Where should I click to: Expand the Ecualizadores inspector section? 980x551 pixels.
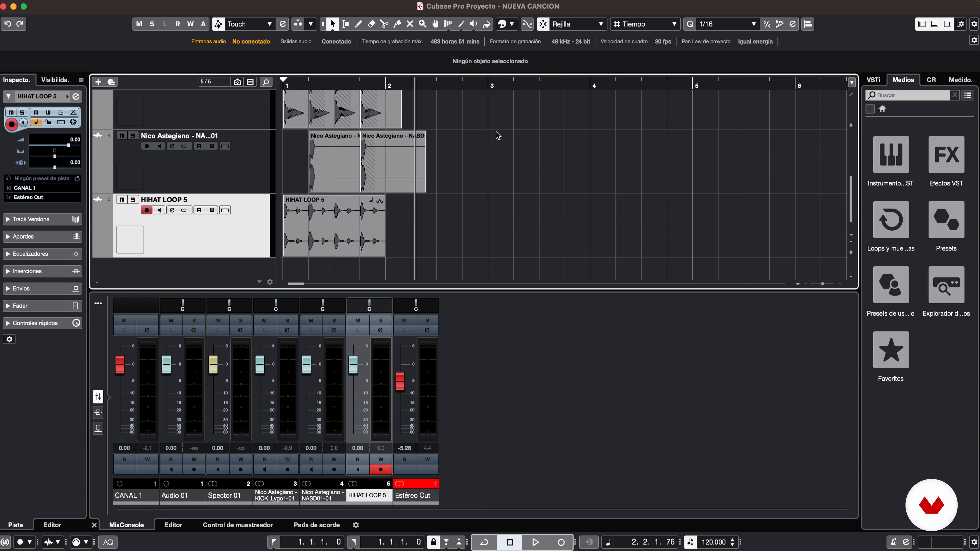point(36,254)
